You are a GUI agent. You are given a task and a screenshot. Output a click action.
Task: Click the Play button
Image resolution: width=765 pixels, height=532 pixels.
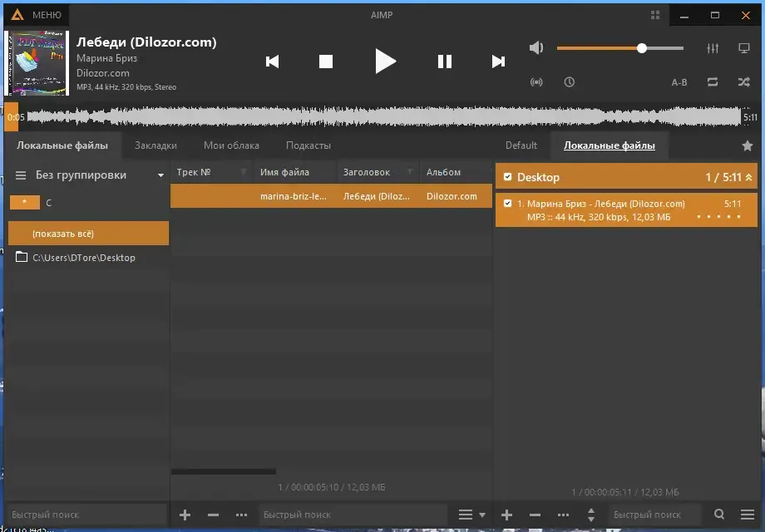pyautogui.click(x=384, y=62)
